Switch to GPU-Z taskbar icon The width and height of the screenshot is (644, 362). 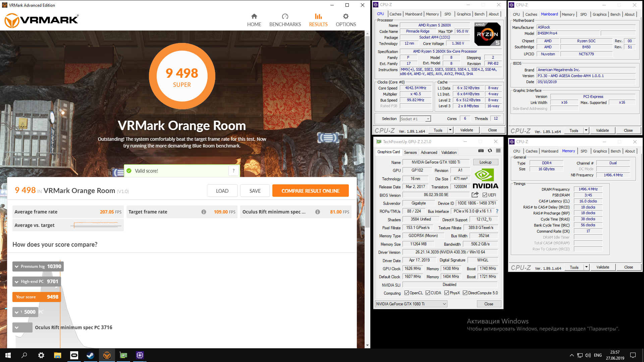(x=123, y=355)
